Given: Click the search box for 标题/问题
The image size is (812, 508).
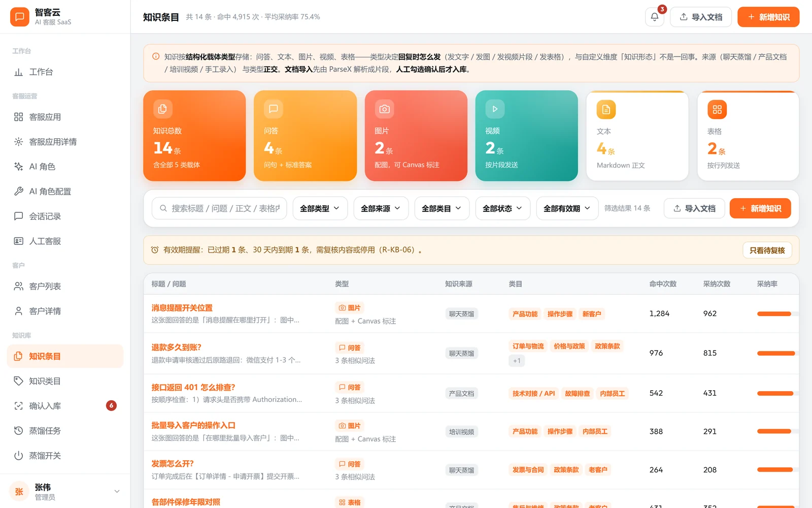Looking at the screenshot, I should 219,208.
